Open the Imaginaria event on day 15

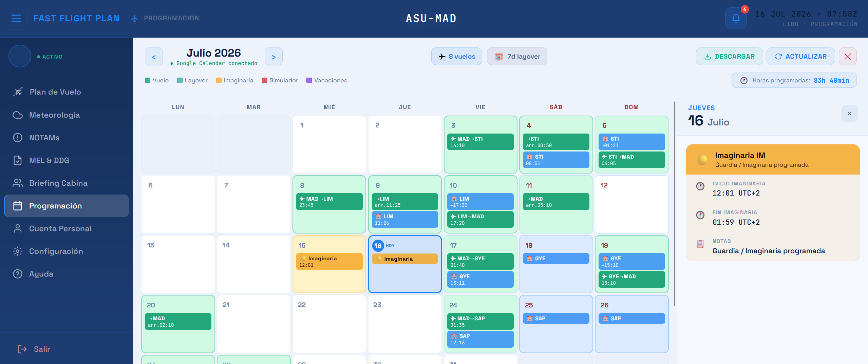coord(329,262)
